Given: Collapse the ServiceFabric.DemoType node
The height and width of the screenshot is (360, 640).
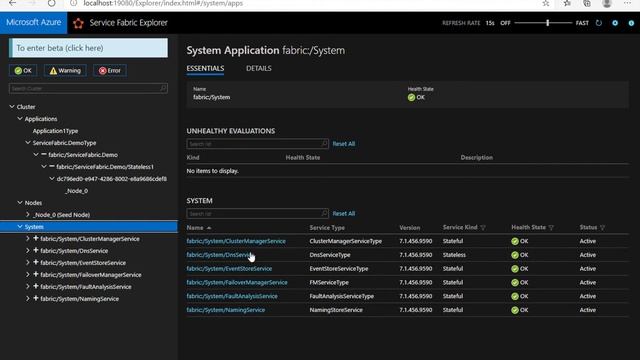Looking at the screenshot, I should click(x=28, y=143).
